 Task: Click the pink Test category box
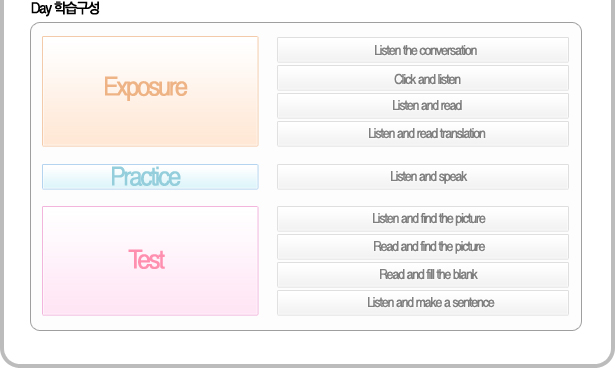click(x=150, y=261)
